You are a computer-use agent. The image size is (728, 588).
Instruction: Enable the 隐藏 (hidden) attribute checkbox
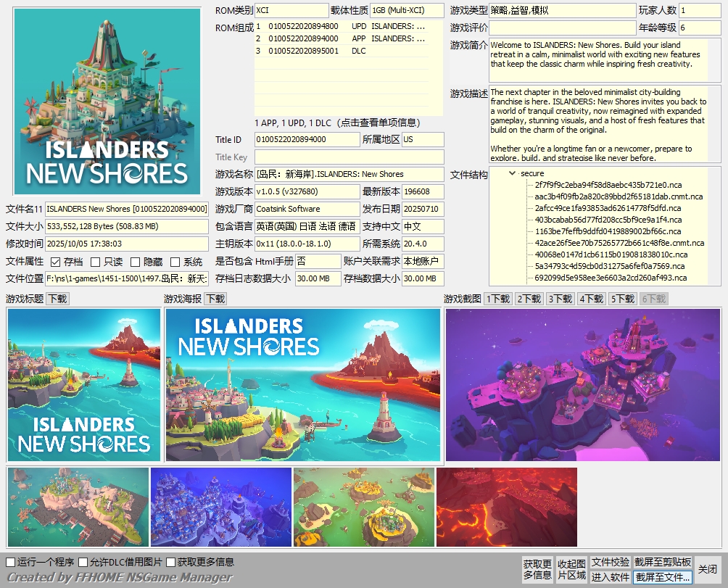point(136,262)
